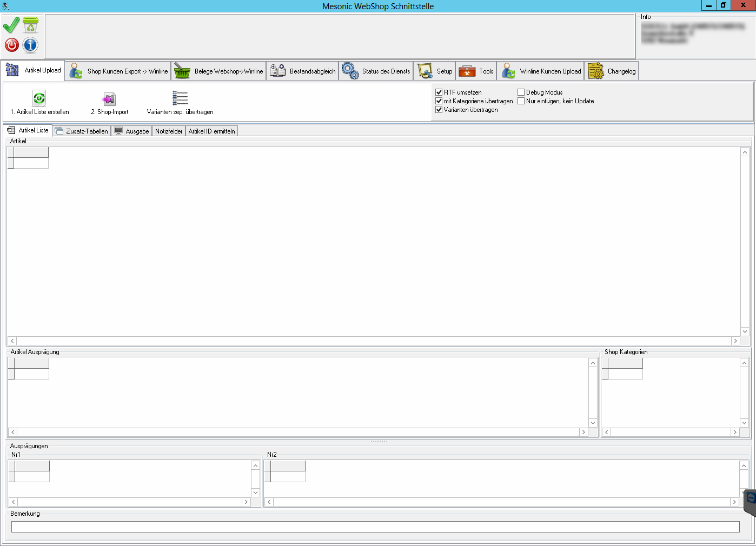Image resolution: width=756 pixels, height=546 pixels.
Task: Open the Setup tab
Action: pyautogui.click(x=435, y=71)
